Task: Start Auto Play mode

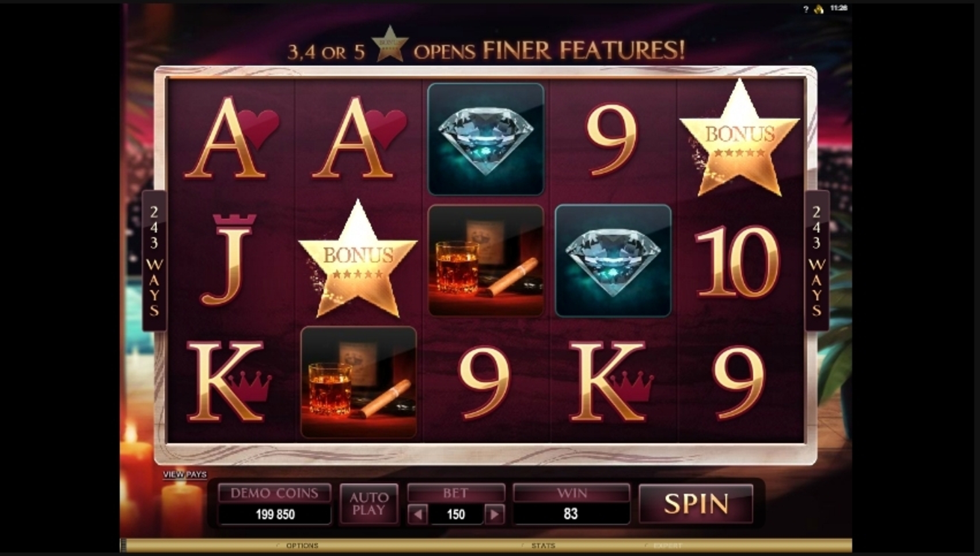Action: tap(369, 504)
